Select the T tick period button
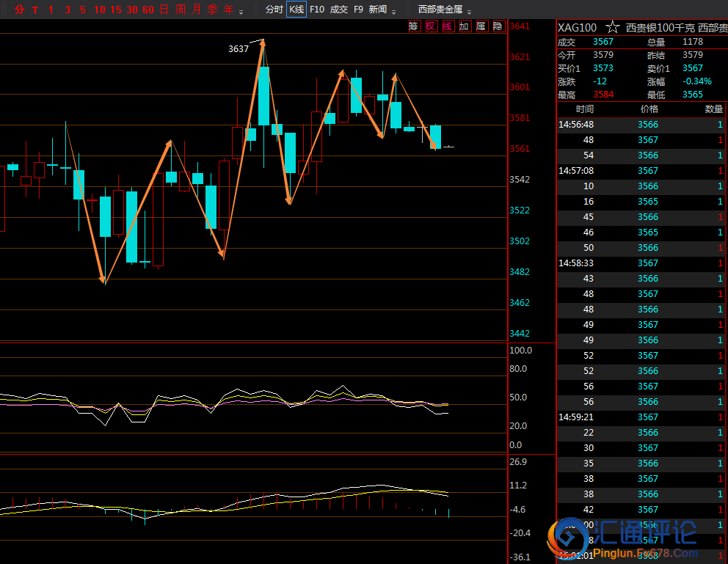728x564 pixels. tap(35, 10)
